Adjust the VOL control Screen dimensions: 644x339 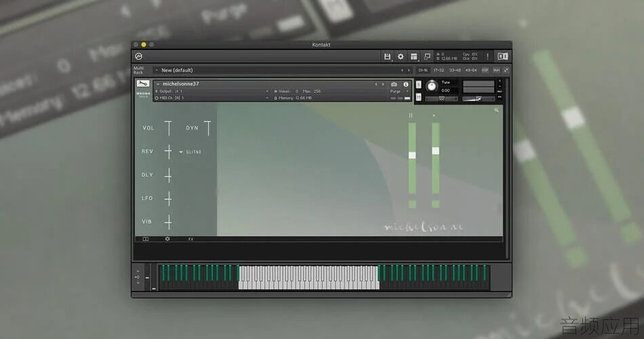[168, 128]
